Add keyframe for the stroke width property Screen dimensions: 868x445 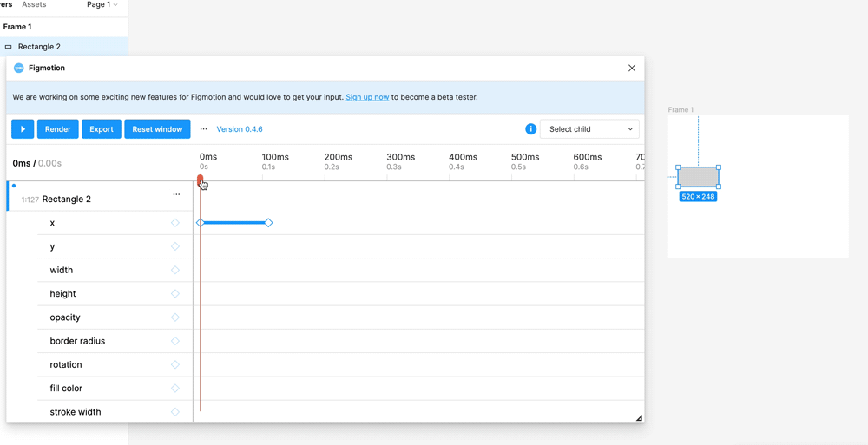click(175, 412)
